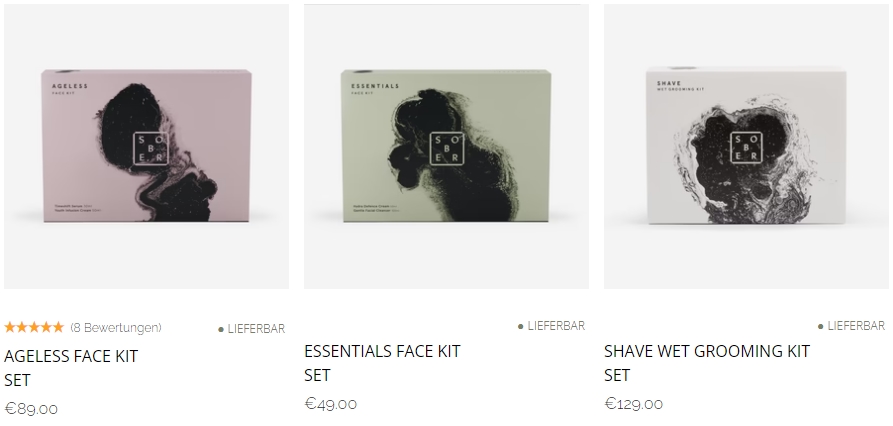The width and height of the screenshot is (893, 426).
Task: Click the SOBER logo on green box
Action: (x=447, y=149)
